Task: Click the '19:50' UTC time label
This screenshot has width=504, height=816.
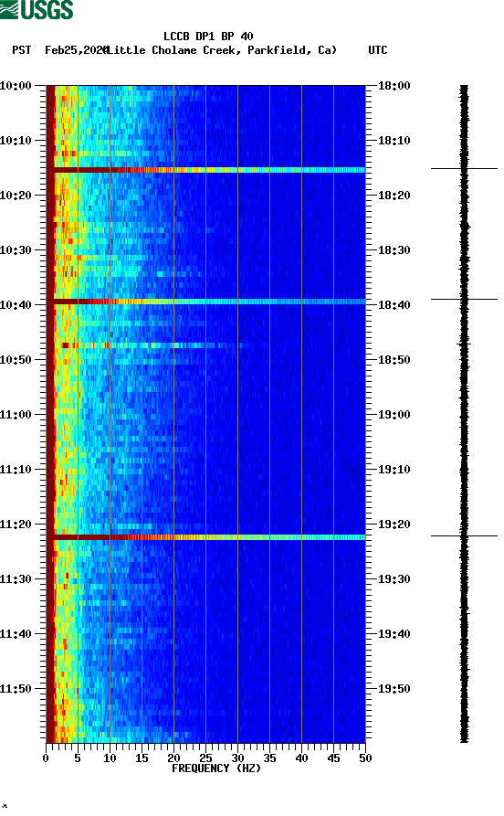Action: (394, 688)
